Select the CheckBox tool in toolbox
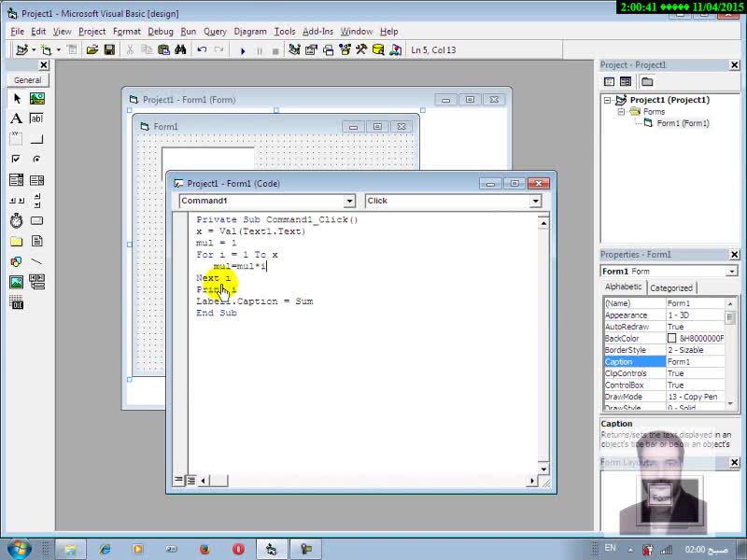Screen dimensions: 747x560 click(17, 159)
